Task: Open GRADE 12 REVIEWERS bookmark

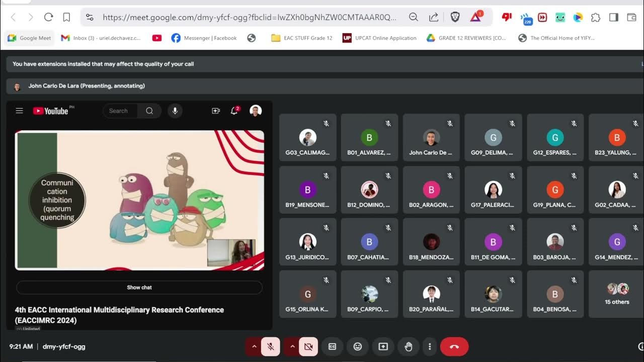Action: point(466,38)
